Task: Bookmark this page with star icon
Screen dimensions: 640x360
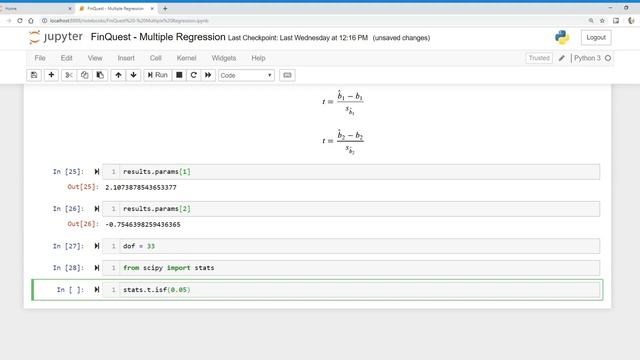Action: [x=602, y=20]
